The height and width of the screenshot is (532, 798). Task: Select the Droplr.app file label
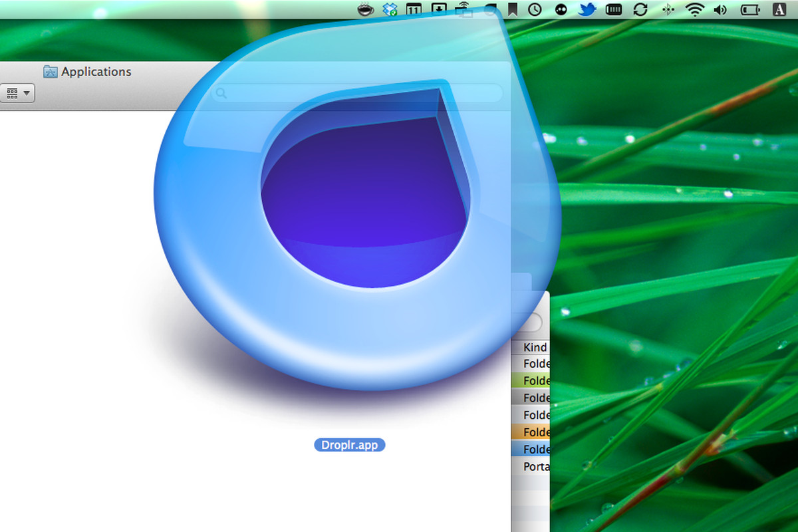tap(350, 445)
